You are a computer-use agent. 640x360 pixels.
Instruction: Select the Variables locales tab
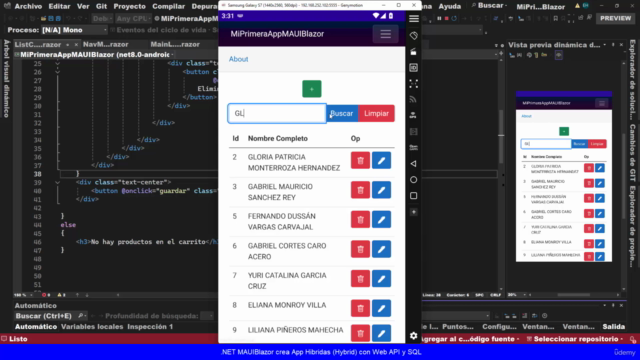92,327
